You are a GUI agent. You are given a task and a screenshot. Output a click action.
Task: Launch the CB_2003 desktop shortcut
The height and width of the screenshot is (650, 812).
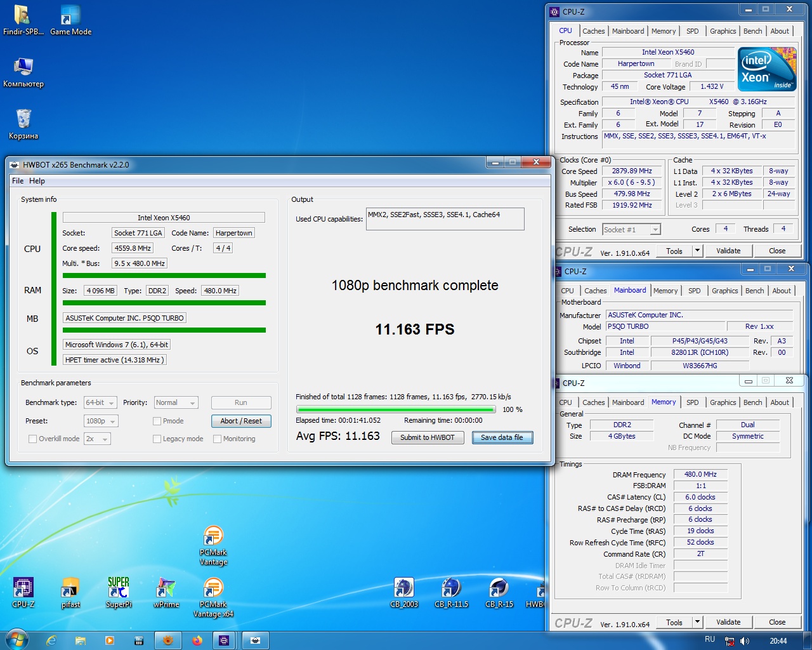pyautogui.click(x=404, y=592)
